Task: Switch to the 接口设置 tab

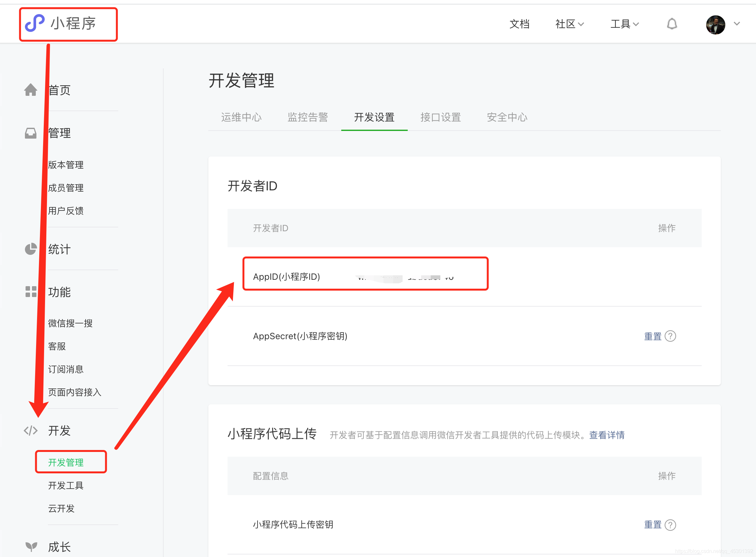Action: [440, 117]
